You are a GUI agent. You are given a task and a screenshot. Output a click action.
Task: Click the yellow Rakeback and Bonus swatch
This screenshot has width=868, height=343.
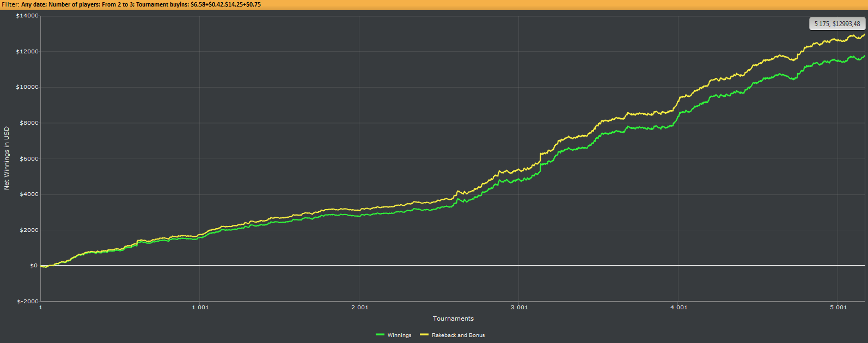click(424, 335)
